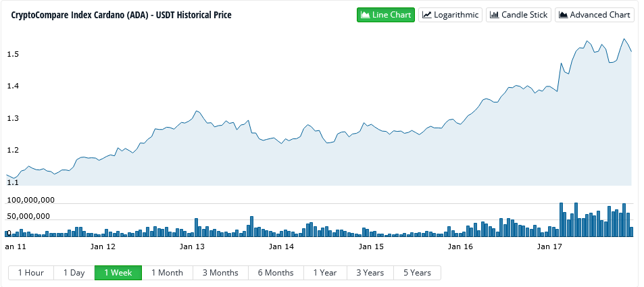Select the 5 Years time range

coord(418,273)
